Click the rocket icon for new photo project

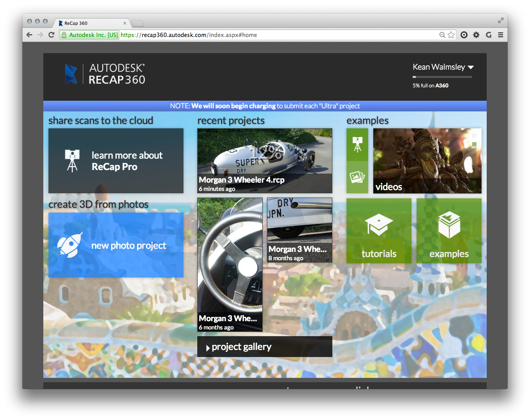coord(70,245)
